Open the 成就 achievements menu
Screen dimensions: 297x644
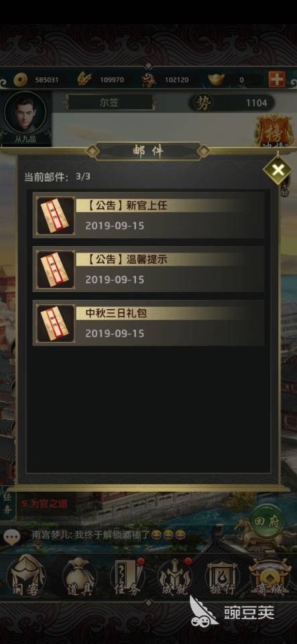pos(175,577)
